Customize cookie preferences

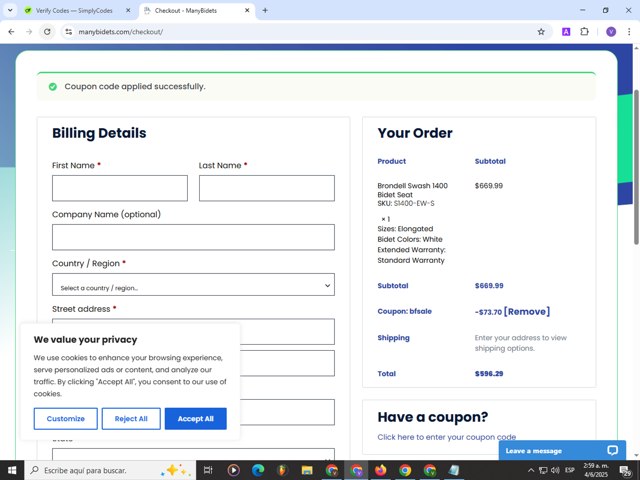(x=65, y=419)
